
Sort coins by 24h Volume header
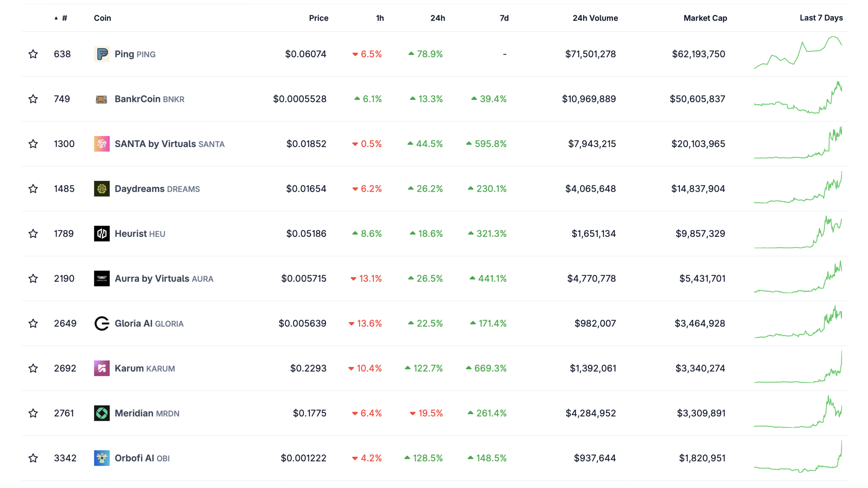point(595,18)
